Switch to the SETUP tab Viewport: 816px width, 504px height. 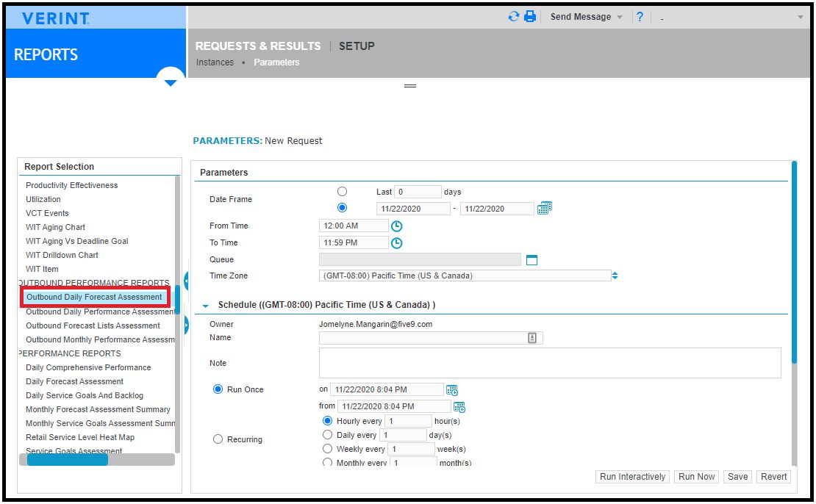click(357, 46)
